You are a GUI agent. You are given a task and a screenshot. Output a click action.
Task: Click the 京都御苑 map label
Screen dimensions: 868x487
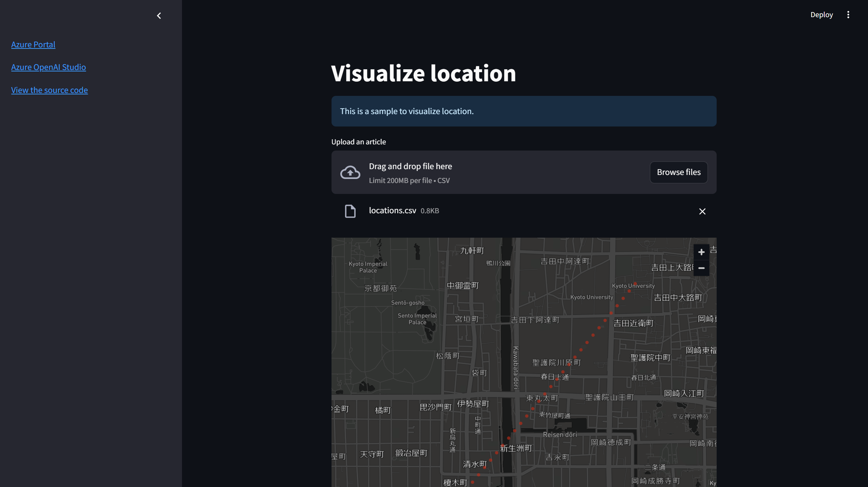(380, 288)
